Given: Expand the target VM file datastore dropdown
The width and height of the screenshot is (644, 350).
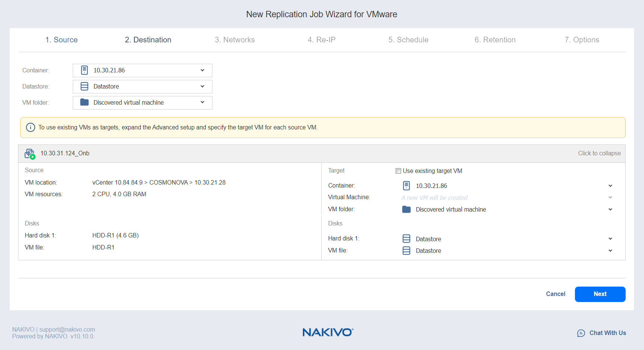Looking at the screenshot, I should click(x=610, y=251).
